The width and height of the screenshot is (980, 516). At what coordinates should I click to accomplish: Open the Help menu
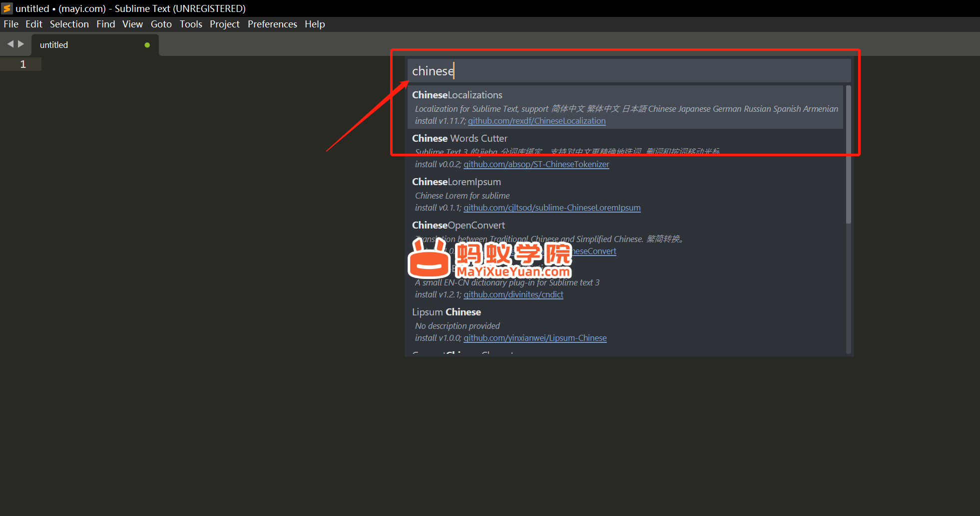[x=315, y=24]
